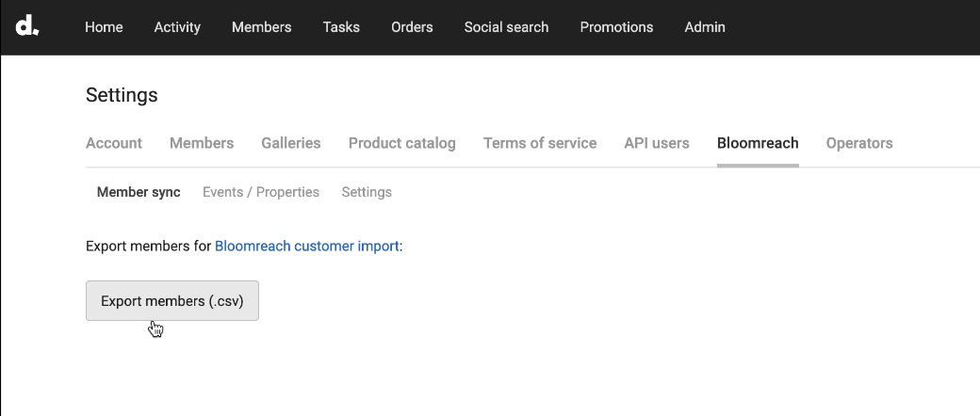Select the Member sync sub-tab
This screenshot has width=980, height=416.
pos(139,192)
